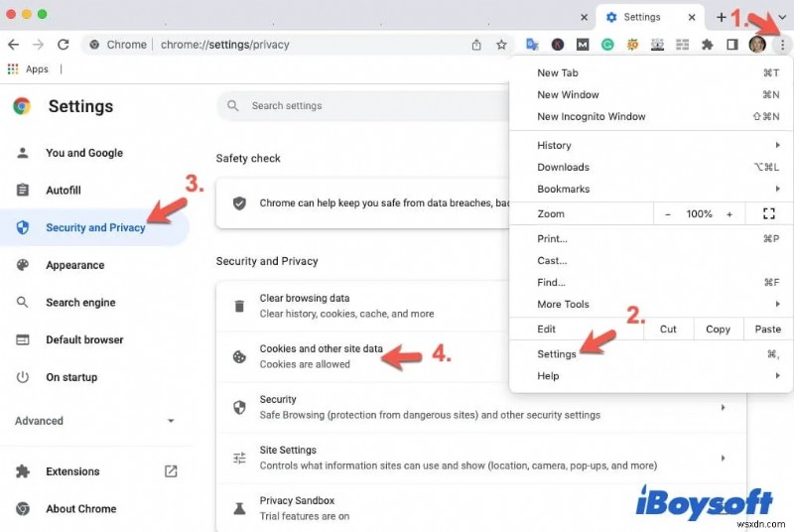The image size is (794, 532).
Task: Open the Site Settings row arrow
Action: pos(724,459)
